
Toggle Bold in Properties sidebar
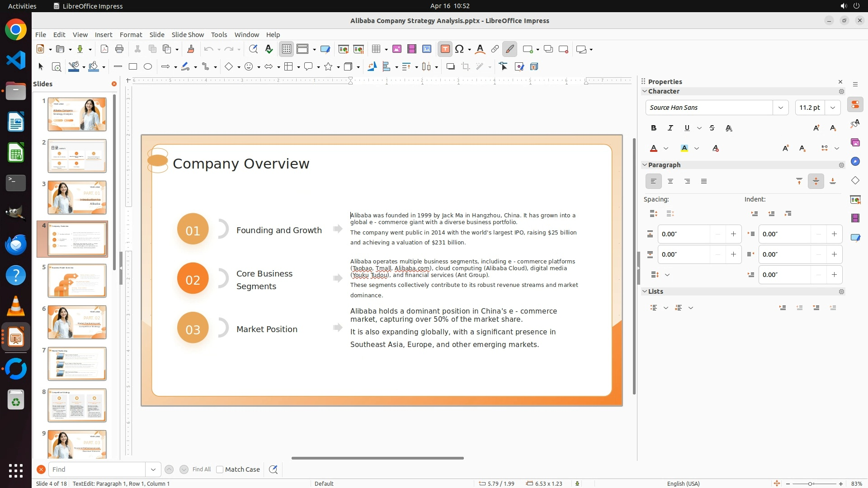click(653, 128)
